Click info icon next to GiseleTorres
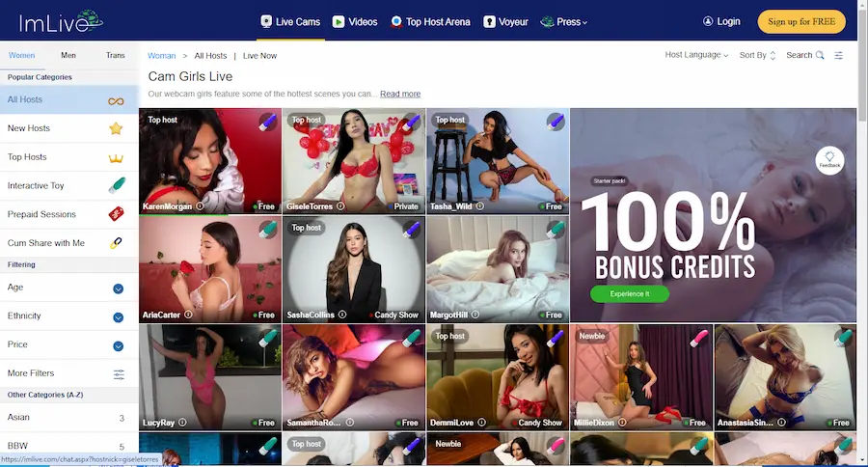 tap(340, 206)
